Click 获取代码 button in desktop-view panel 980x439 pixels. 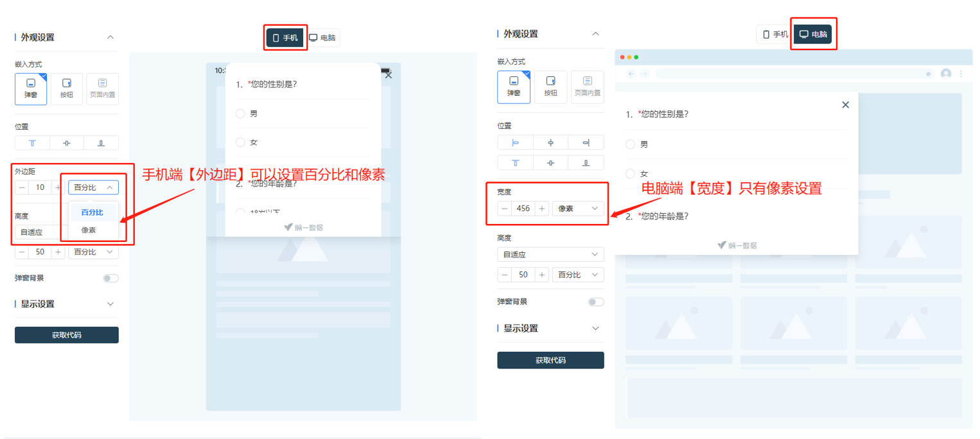point(550,360)
